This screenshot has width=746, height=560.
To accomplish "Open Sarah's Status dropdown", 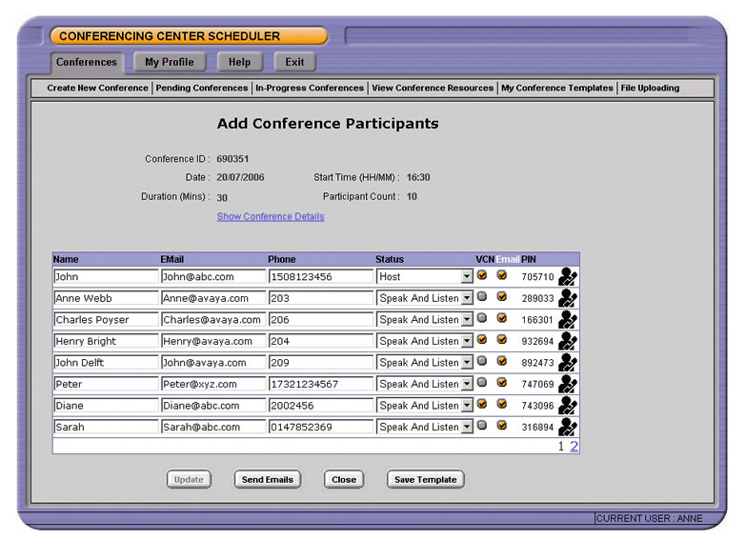I will click(467, 428).
